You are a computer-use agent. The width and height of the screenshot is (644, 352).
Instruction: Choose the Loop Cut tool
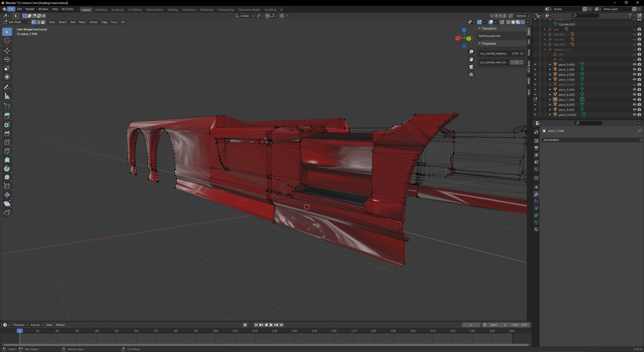pyautogui.click(x=7, y=142)
